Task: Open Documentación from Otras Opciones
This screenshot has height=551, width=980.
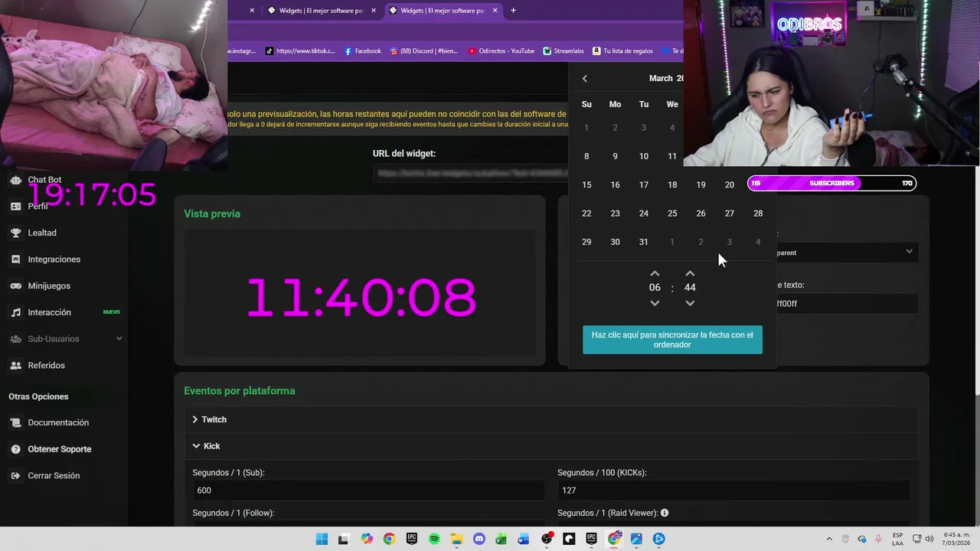Action: (x=58, y=422)
